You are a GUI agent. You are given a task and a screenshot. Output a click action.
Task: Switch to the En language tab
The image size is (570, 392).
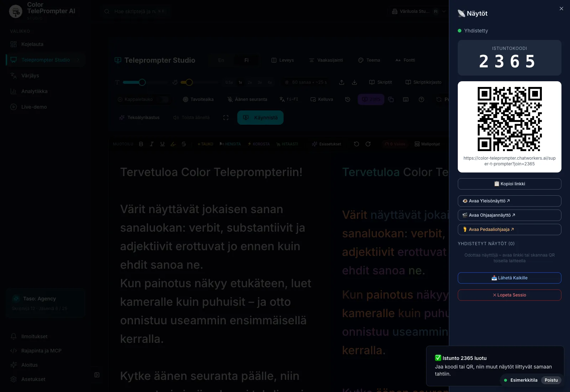221,60
